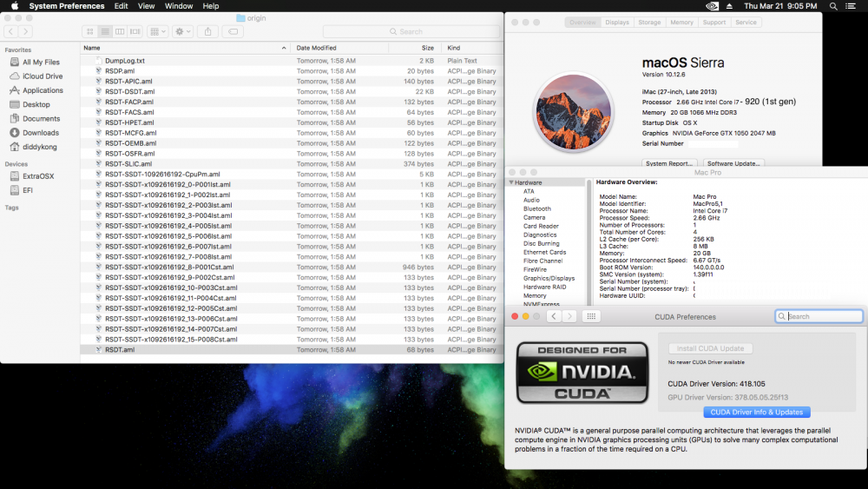
Task: Open the Edit menu
Action: (121, 6)
